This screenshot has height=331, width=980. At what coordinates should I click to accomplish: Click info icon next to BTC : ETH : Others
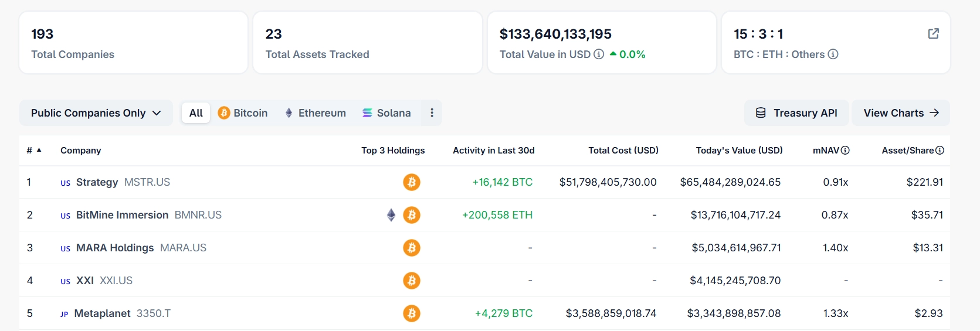click(x=833, y=54)
